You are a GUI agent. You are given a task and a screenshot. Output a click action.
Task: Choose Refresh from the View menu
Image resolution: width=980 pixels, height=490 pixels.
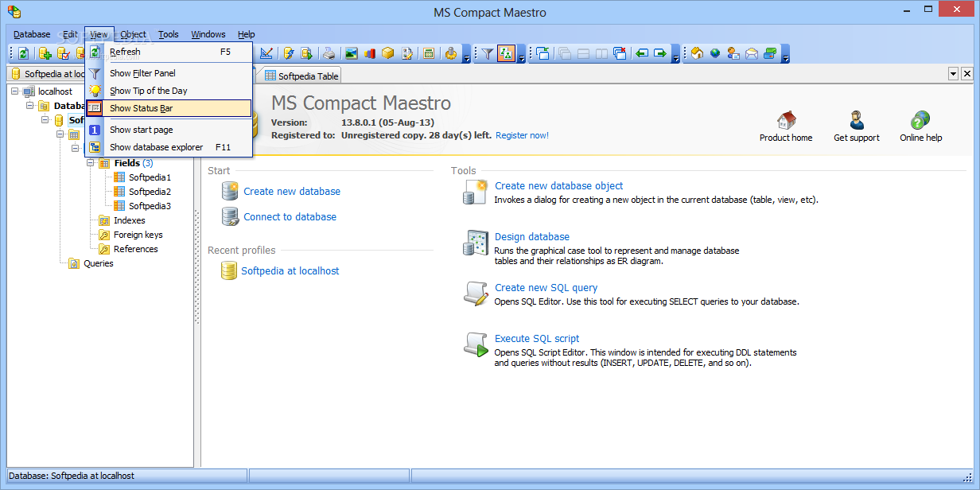tap(169, 52)
